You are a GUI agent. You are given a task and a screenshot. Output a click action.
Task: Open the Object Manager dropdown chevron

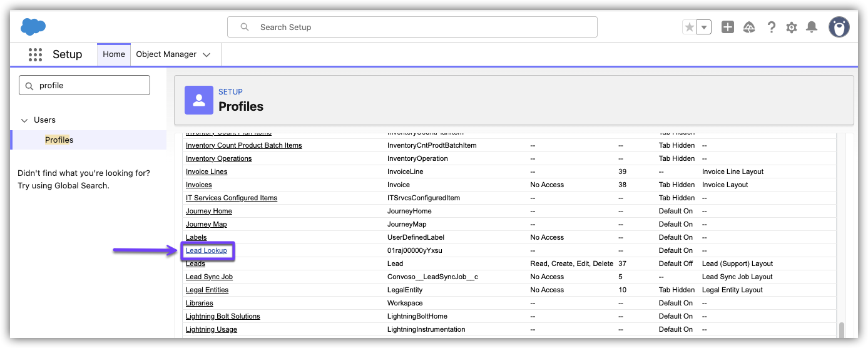click(207, 55)
